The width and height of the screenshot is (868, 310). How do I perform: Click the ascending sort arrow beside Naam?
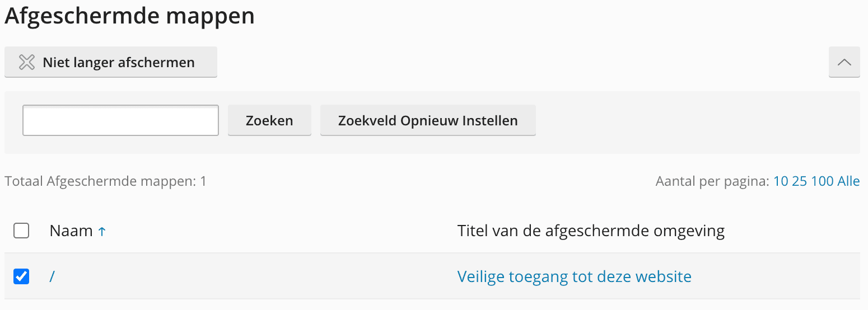click(x=102, y=231)
